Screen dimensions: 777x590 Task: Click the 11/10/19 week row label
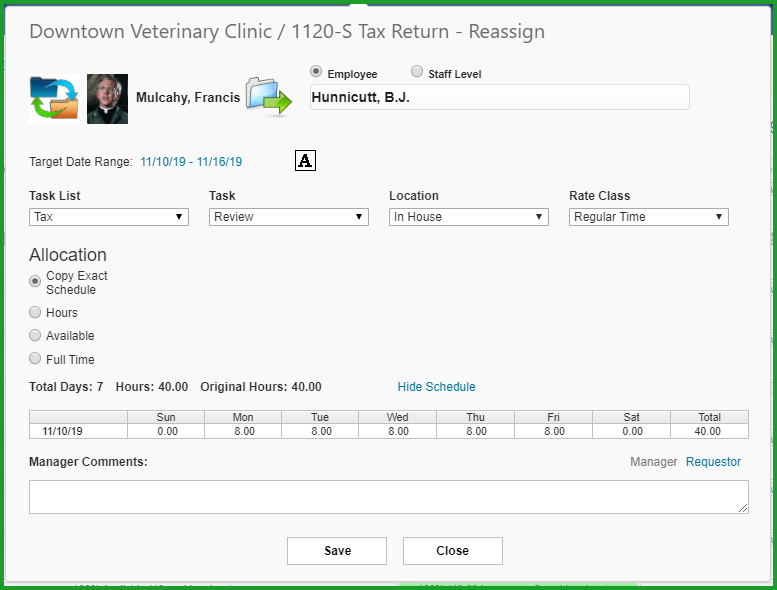tap(78, 431)
